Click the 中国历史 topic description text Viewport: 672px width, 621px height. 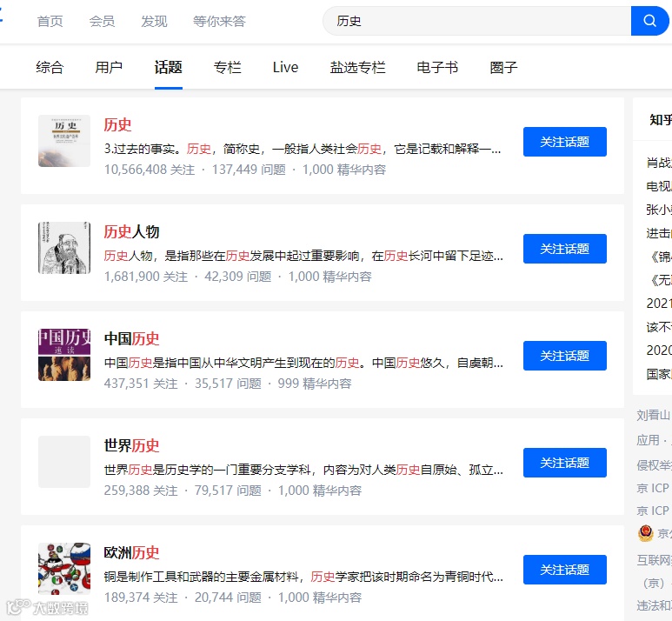303,363
